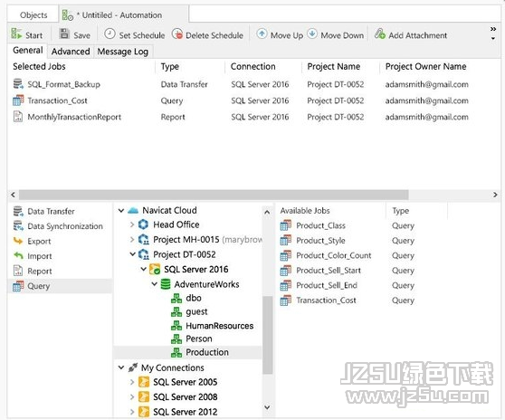Viewport: 505px width, 420px height.
Task: Click the tree scrollbar down arrow
Action: tap(267, 407)
